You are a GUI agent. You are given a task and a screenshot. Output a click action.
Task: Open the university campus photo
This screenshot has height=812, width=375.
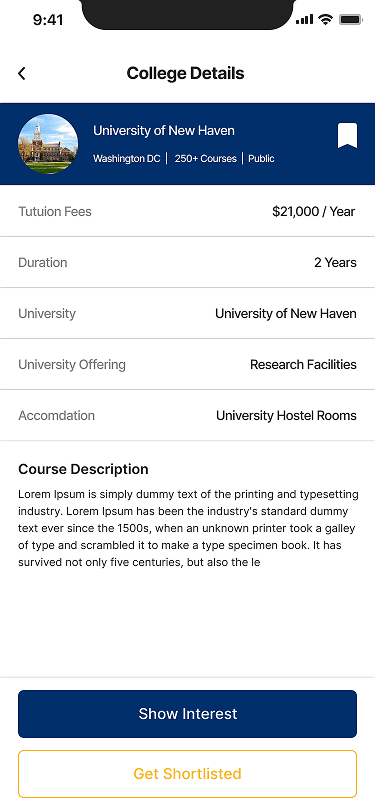tap(48, 144)
